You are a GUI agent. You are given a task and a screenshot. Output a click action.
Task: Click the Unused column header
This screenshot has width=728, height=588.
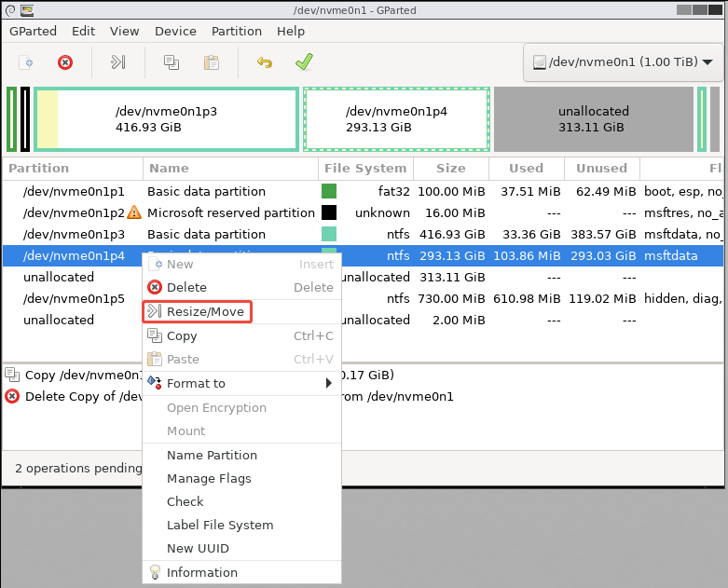point(602,168)
